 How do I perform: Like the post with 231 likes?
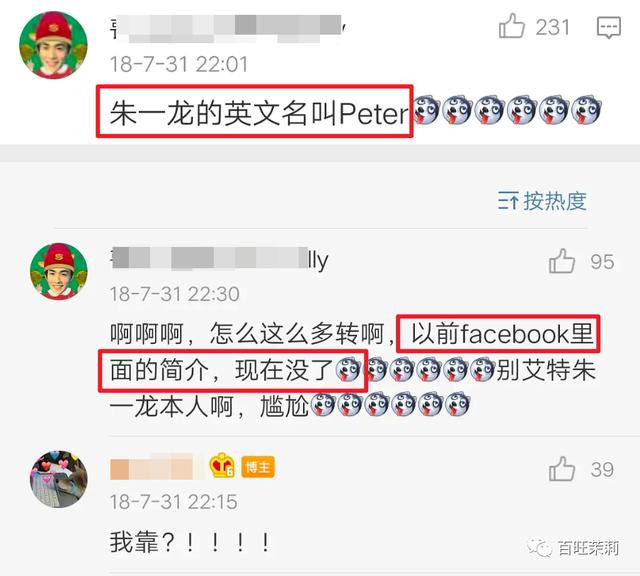point(511,26)
